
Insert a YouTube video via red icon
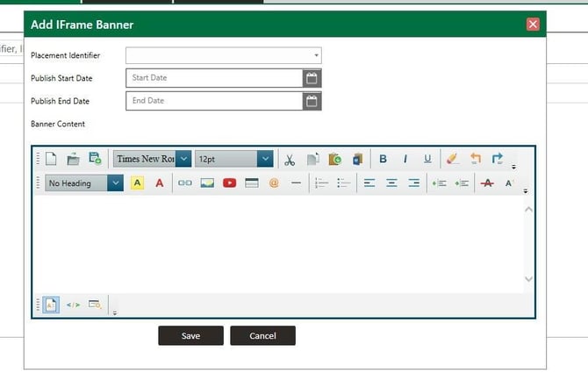pyautogui.click(x=229, y=183)
